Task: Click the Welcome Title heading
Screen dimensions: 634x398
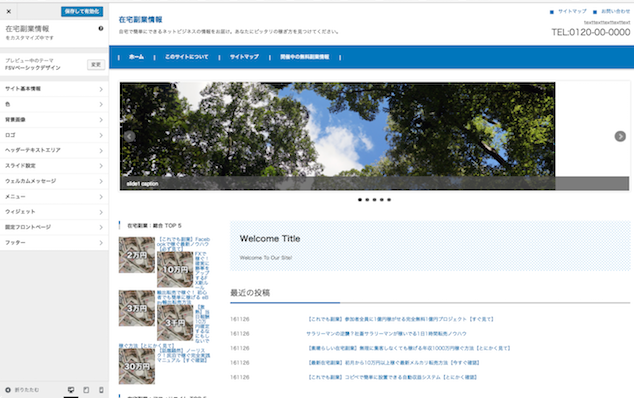Action: point(270,239)
